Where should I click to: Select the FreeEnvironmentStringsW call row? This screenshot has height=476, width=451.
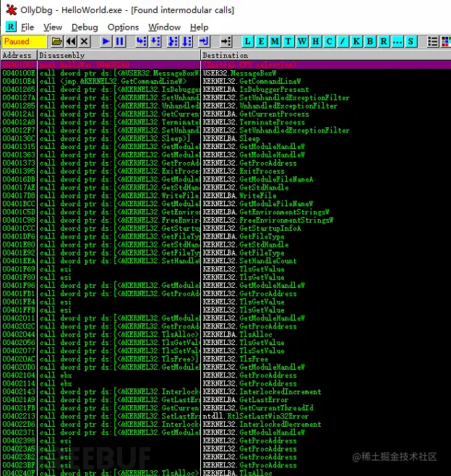click(226, 220)
